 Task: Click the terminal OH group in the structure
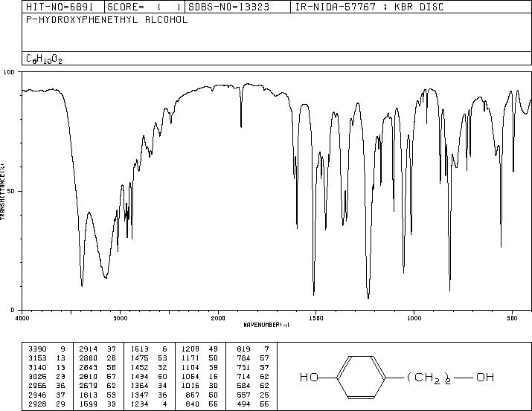tap(485, 377)
